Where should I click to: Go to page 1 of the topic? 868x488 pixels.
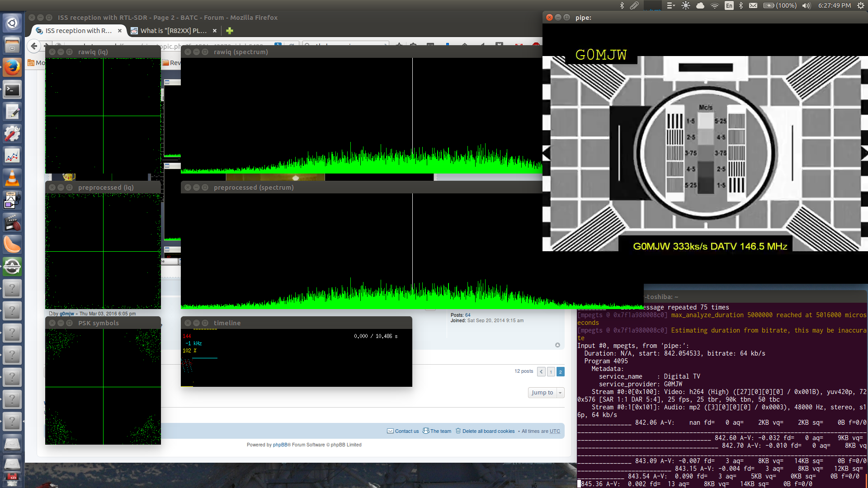[x=551, y=371]
